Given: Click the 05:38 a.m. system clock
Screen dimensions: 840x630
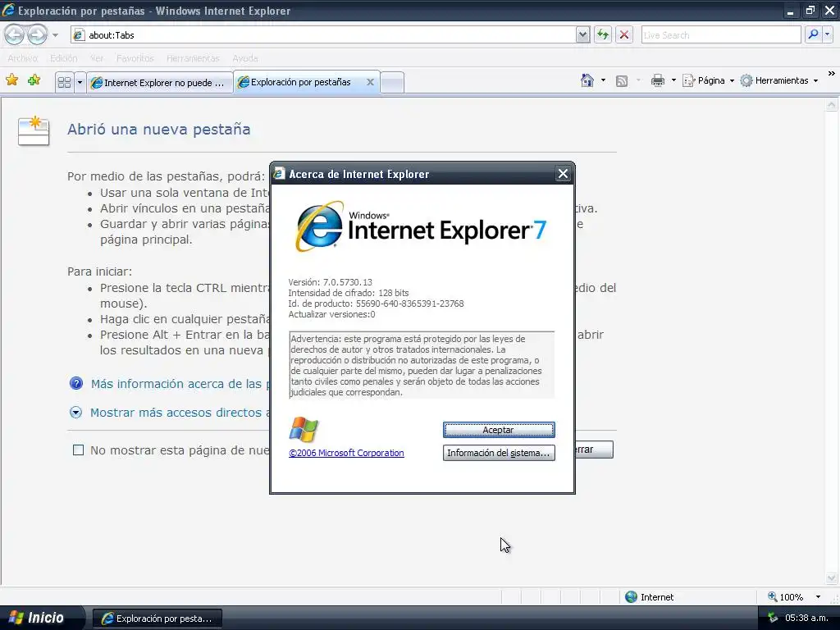Looking at the screenshot, I should click(x=807, y=618).
